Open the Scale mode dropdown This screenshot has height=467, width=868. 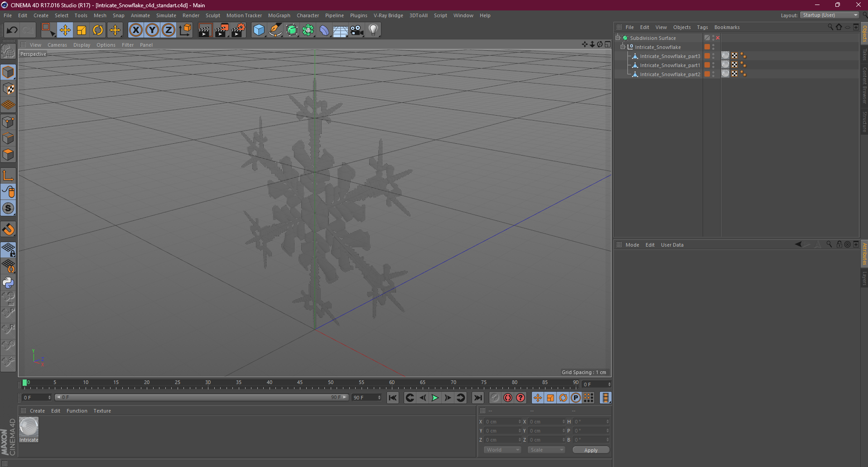(546, 450)
